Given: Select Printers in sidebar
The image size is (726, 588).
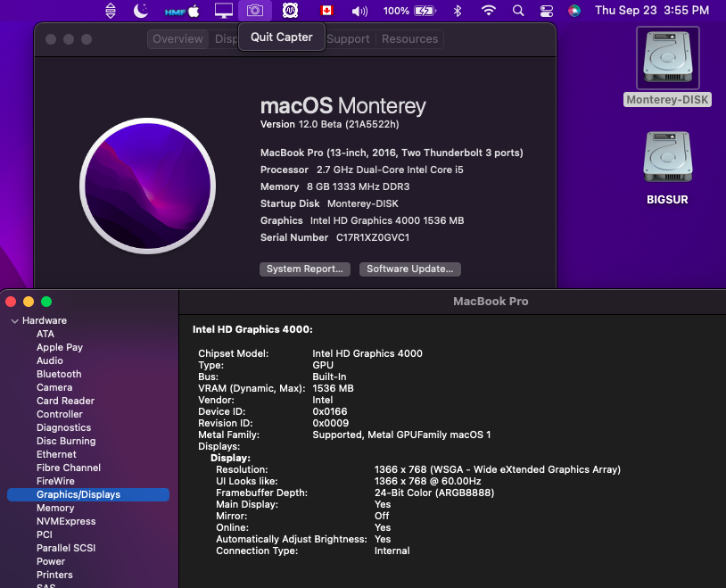Looking at the screenshot, I should point(54,575).
